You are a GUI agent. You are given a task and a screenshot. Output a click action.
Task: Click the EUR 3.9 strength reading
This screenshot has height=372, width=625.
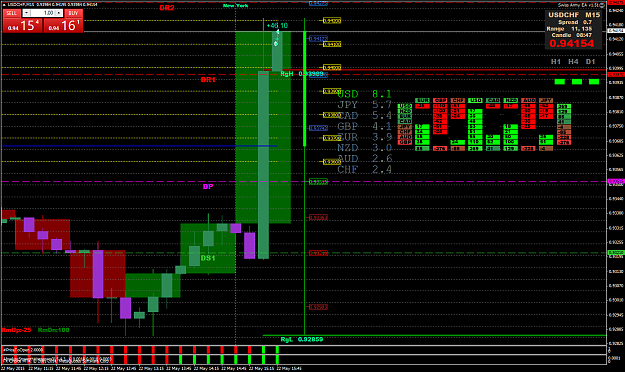click(364, 137)
